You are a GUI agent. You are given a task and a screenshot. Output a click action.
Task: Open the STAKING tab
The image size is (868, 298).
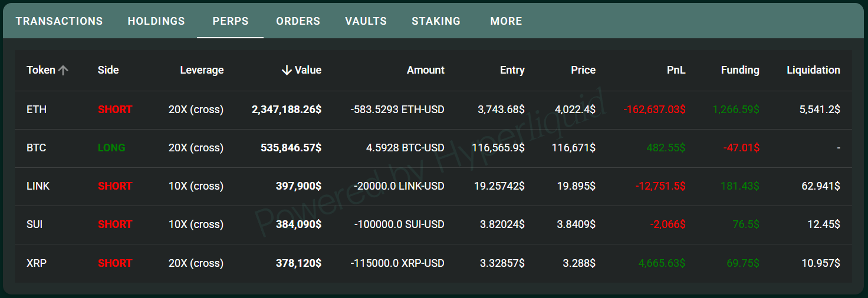pyautogui.click(x=436, y=21)
